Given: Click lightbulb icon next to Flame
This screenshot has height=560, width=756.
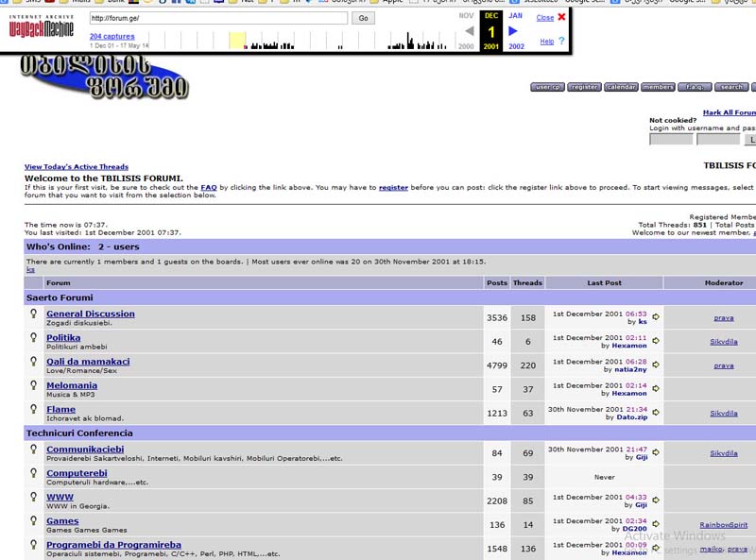Looking at the screenshot, I should (x=33, y=409).
